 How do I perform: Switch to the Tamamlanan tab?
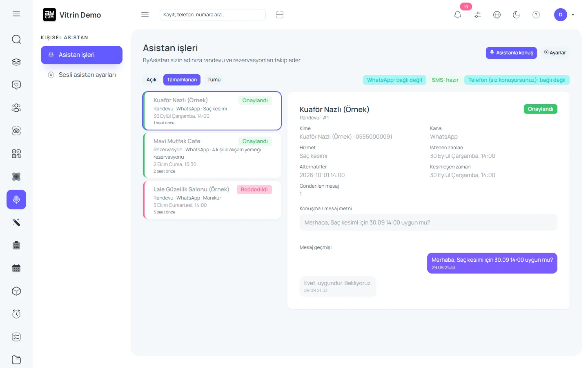pos(182,80)
